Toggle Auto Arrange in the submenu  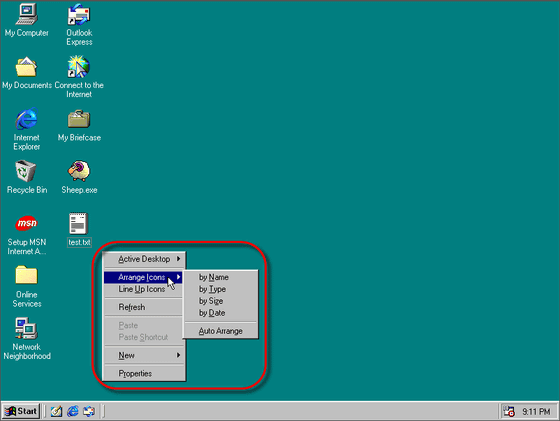point(220,331)
